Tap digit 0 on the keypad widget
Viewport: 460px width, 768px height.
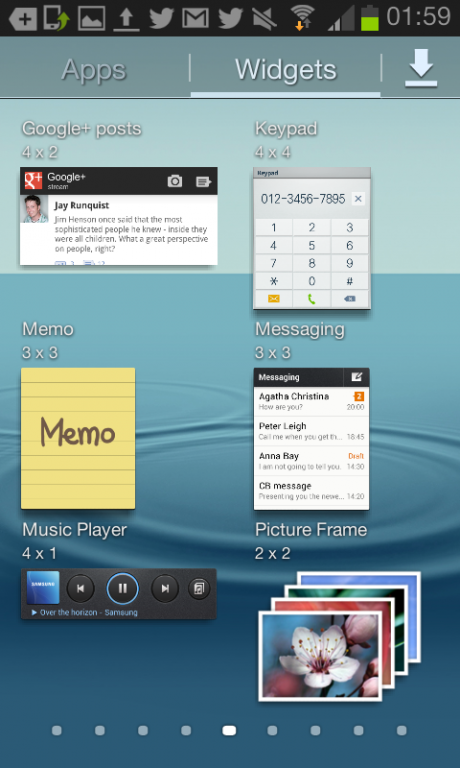pyautogui.click(x=312, y=281)
